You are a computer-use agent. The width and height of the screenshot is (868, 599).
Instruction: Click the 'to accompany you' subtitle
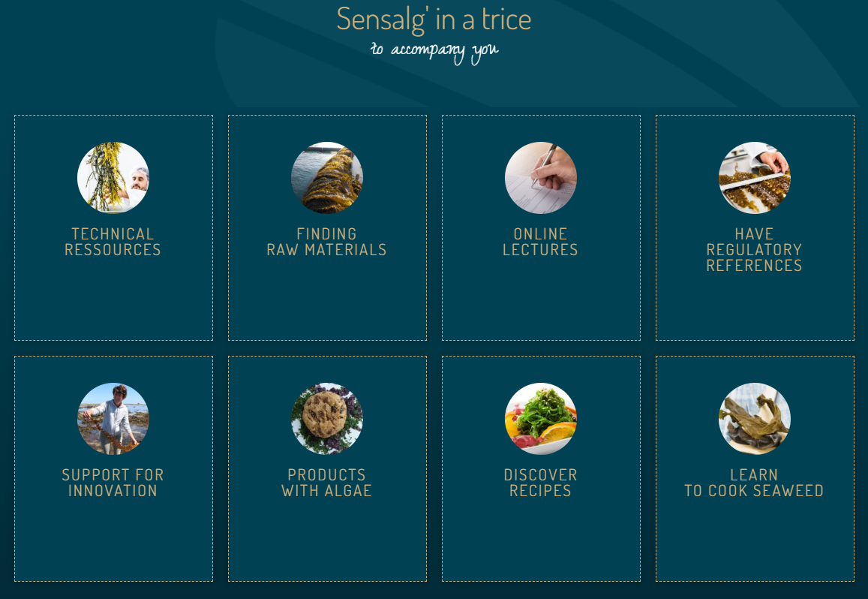pyautogui.click(x=434, y=52)
